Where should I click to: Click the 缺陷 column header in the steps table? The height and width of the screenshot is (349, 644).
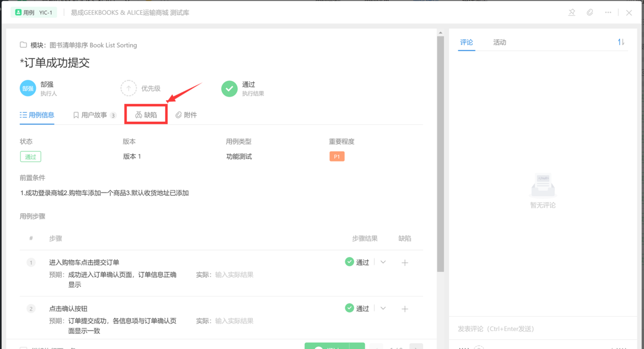405,239
